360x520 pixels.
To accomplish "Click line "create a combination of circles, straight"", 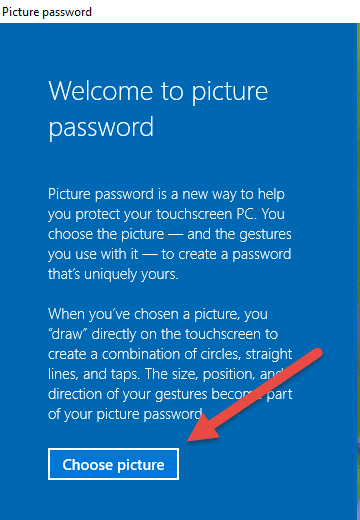I will point(170,354).
